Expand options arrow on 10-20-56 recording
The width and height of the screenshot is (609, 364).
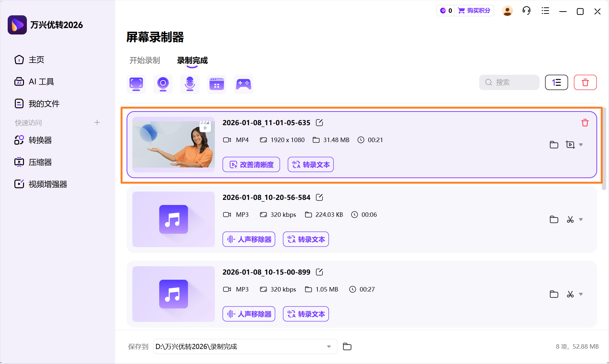[x=581, y=219]
